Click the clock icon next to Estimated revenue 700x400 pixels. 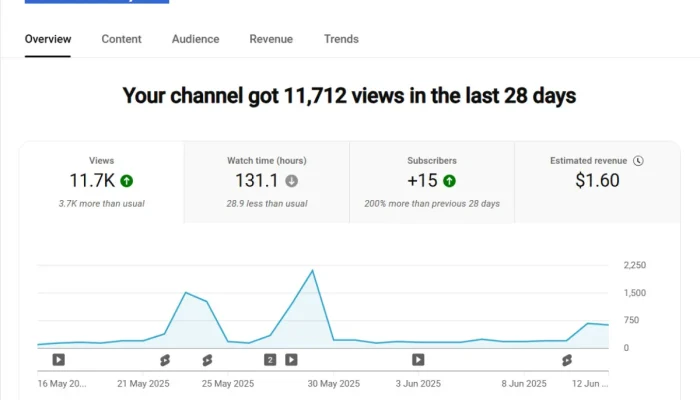(638, 161)
